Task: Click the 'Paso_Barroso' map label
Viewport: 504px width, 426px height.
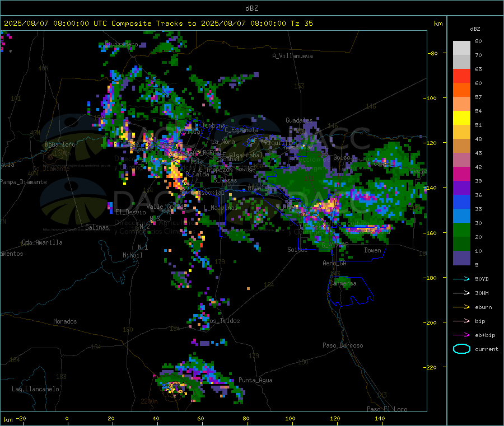Action: (x=343, y=345)
